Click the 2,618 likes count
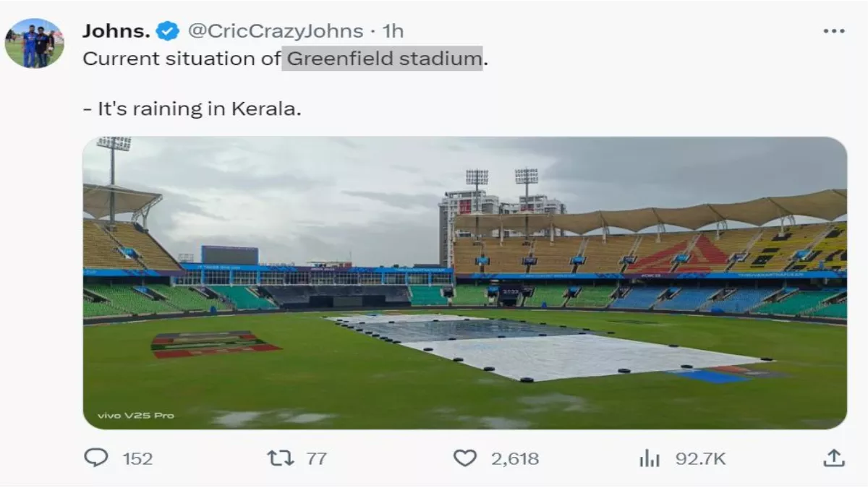The width and height of the screenshot is (868, 488). (x=515, y=458)
